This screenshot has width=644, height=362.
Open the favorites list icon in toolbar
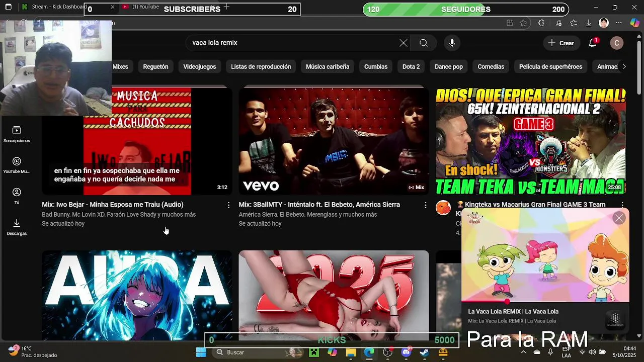(574, 23)
